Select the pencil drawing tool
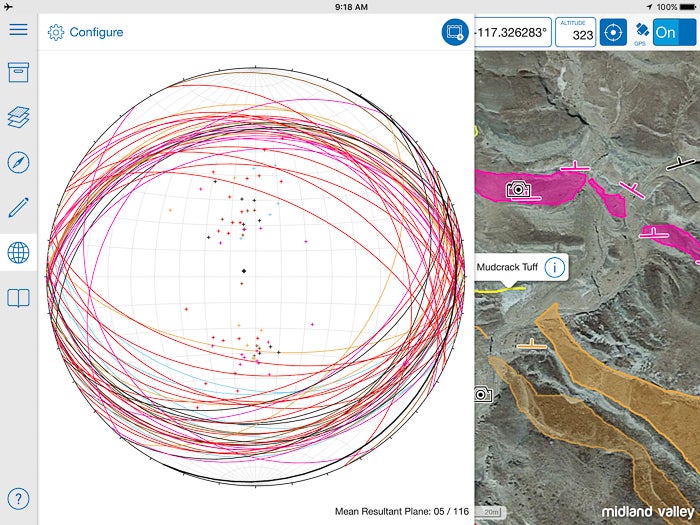The height and width of the screenshot is (525, 700). (18, 208)
